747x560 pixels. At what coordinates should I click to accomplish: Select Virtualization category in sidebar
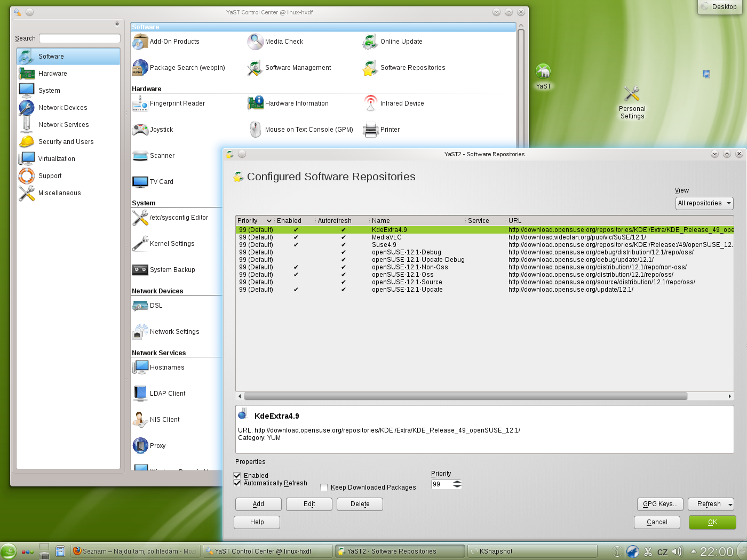click(68, 159)
